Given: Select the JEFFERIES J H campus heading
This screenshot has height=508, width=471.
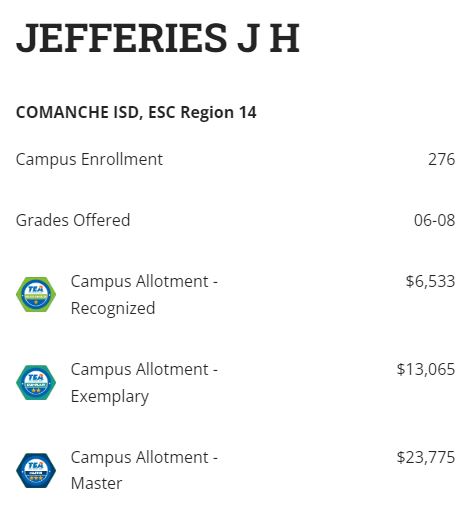Looking at the screenshot, I should pos(158,38).
